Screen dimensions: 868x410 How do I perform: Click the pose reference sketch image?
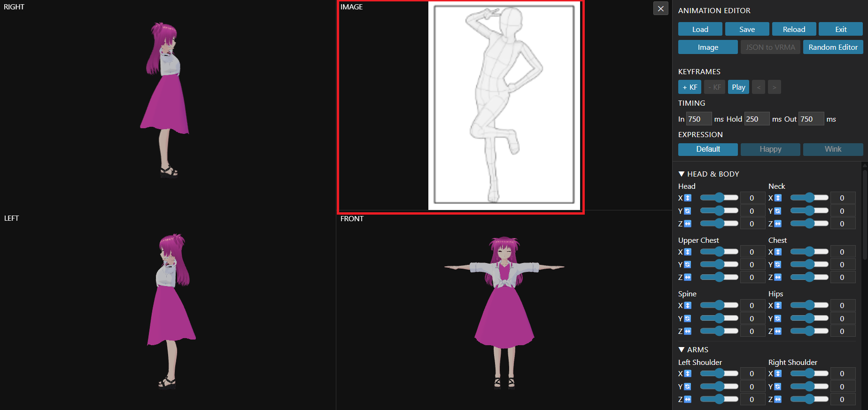pyautogui.click(x=504, y=105)
